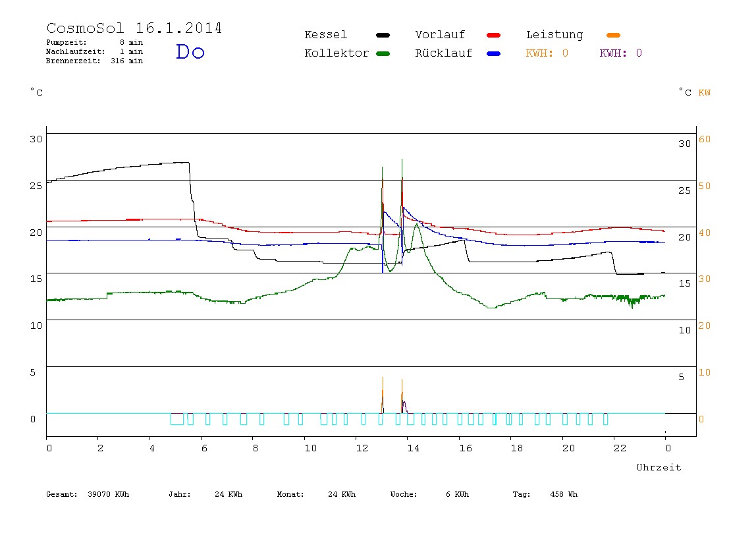Viewport: 756px width, 535px height.
Task: Click the "Jahr: 24 KWh" value
Action: (x=205, y=494)
